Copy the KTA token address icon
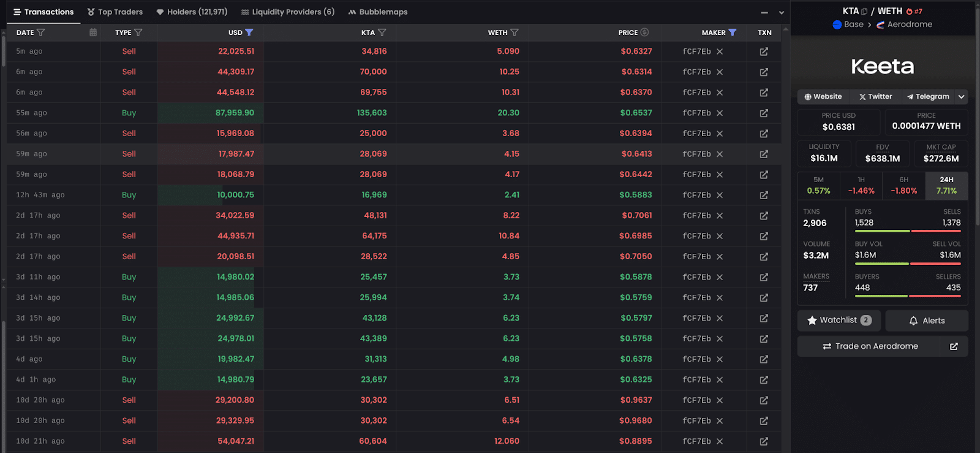The width and height of the screenshot is (980, 453). [x=864, y=12]
